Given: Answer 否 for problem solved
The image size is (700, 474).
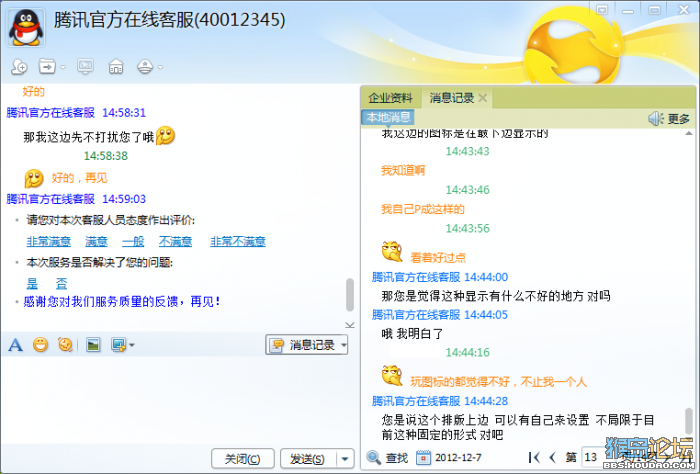Looking at the screenshot, I should pos(61,283).
